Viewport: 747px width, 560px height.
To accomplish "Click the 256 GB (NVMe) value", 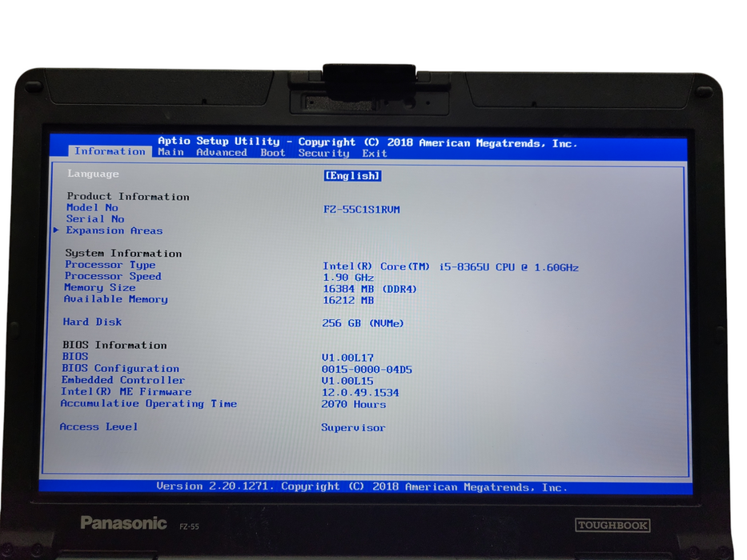I will pyautogui.click(x=363, y=323).
